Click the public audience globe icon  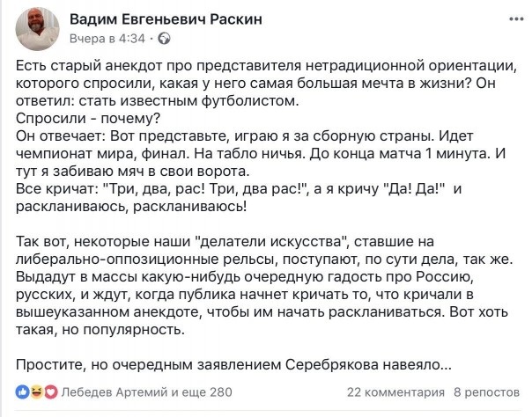tap(164, 39)
